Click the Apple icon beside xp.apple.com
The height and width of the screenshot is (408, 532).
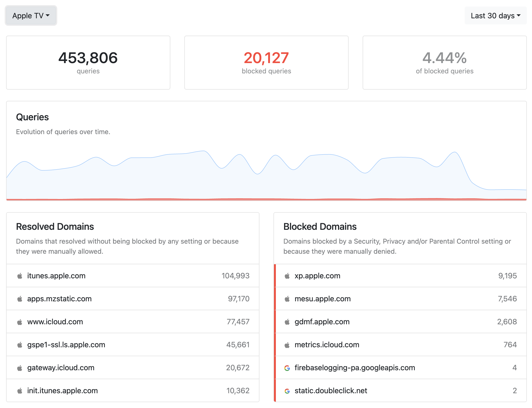(287, 276)
